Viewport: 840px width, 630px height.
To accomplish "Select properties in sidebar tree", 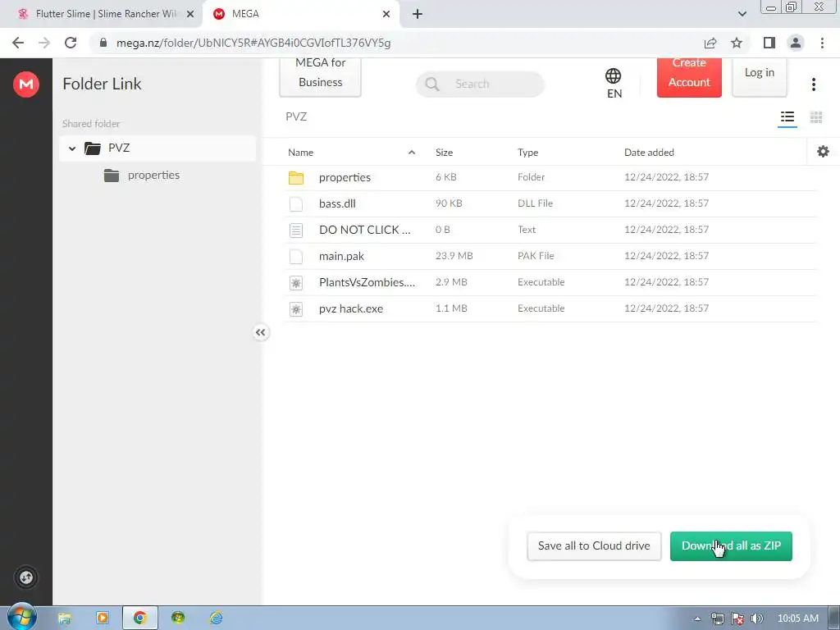I will pos(153,176).
